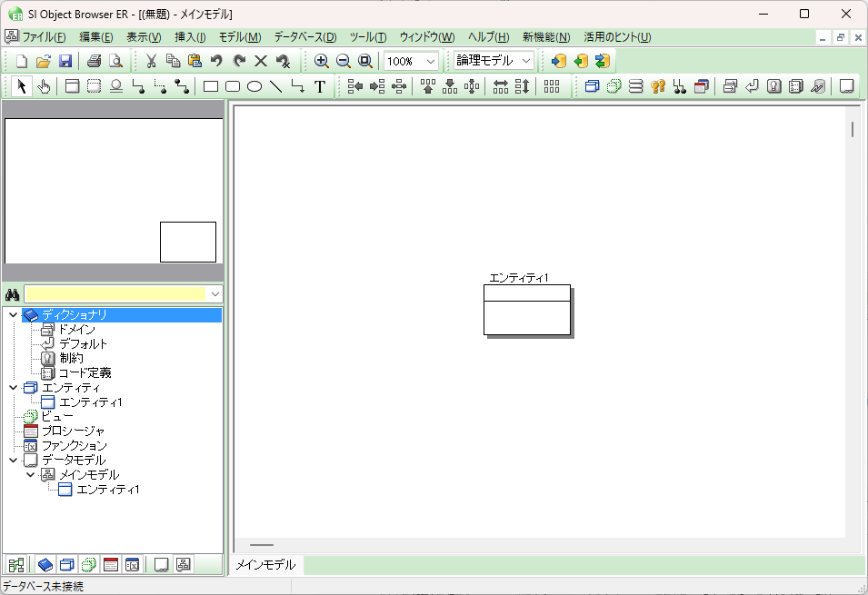Click the forward engineering database icon
The width and height of the screenshot is (868, 595).
(559, 61)
